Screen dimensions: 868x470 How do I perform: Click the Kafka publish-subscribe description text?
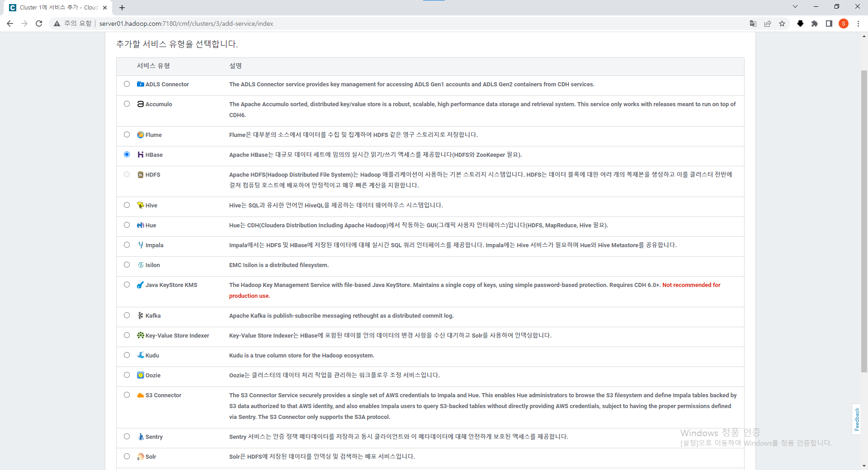point(341,316)
